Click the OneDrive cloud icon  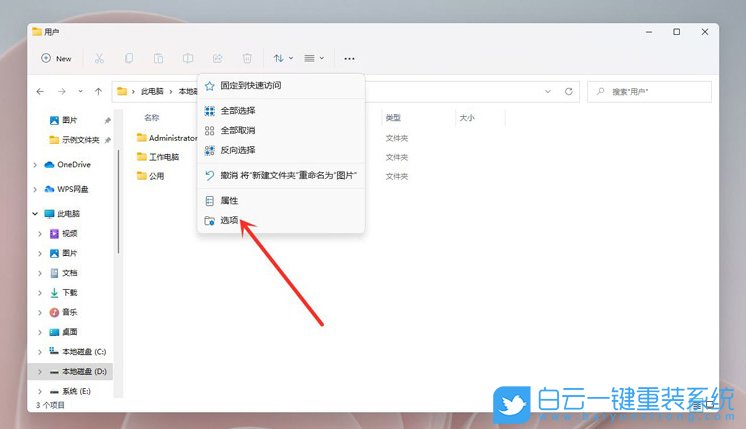click(x=49, y=165)
